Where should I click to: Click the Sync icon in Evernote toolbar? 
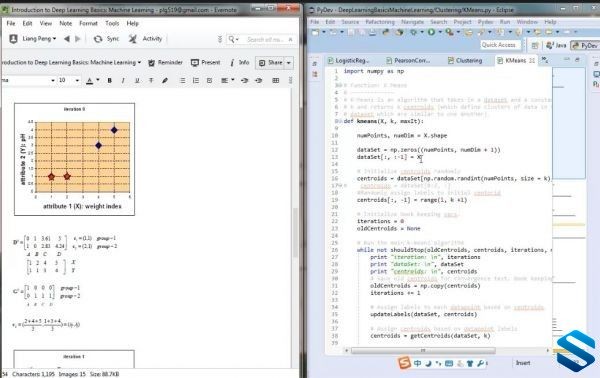[98, 39]
